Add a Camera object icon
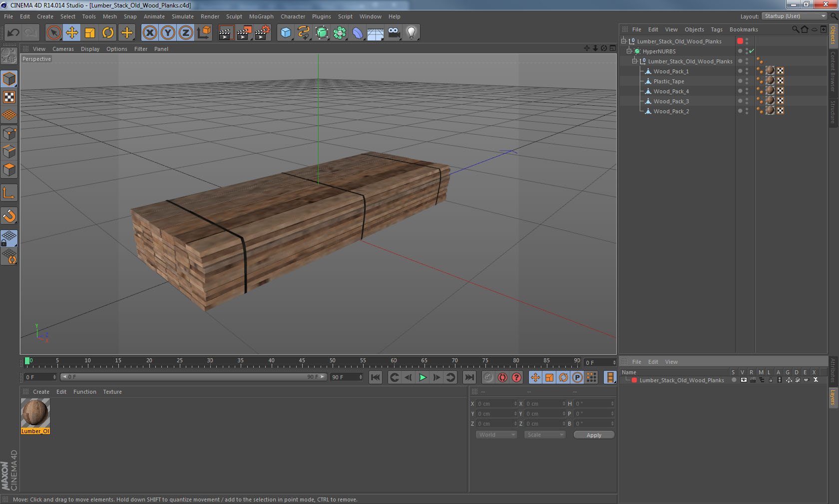The image size is (839, 504). 394,33
